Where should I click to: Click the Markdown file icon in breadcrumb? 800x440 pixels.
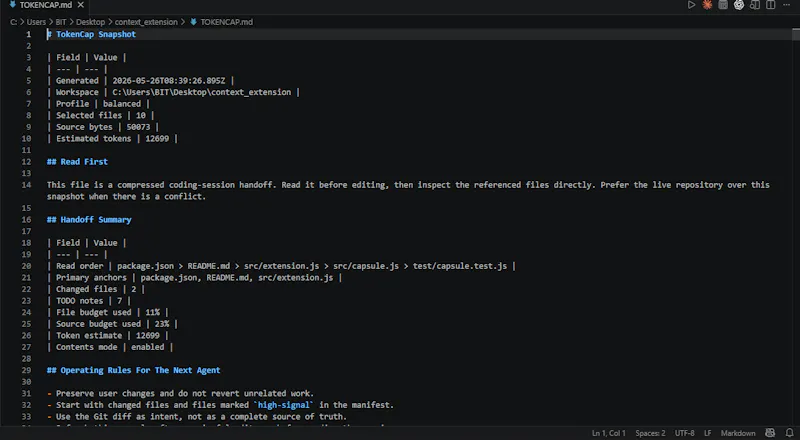coord(193,22)
